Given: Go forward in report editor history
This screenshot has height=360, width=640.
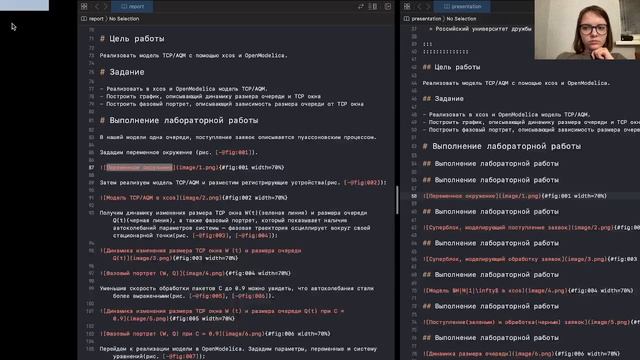Looking at the screenshot, I should tap(105, 7).
